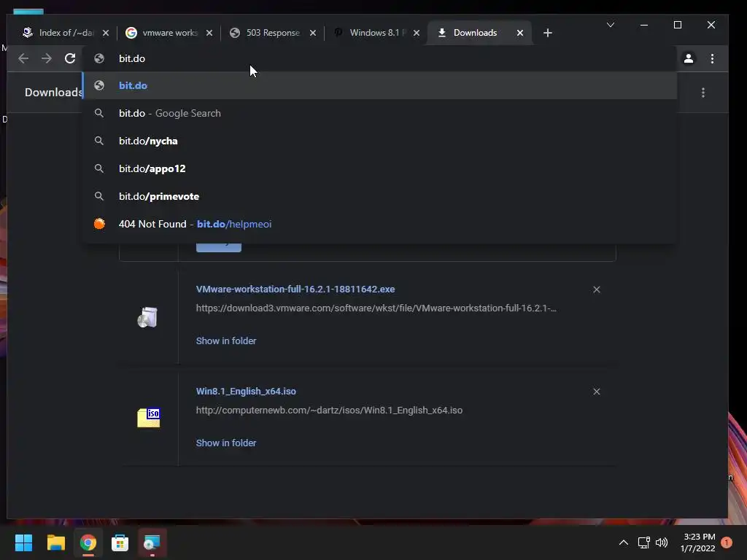
Task: Open the installer app on the taskbar
Action: (152, 542)
